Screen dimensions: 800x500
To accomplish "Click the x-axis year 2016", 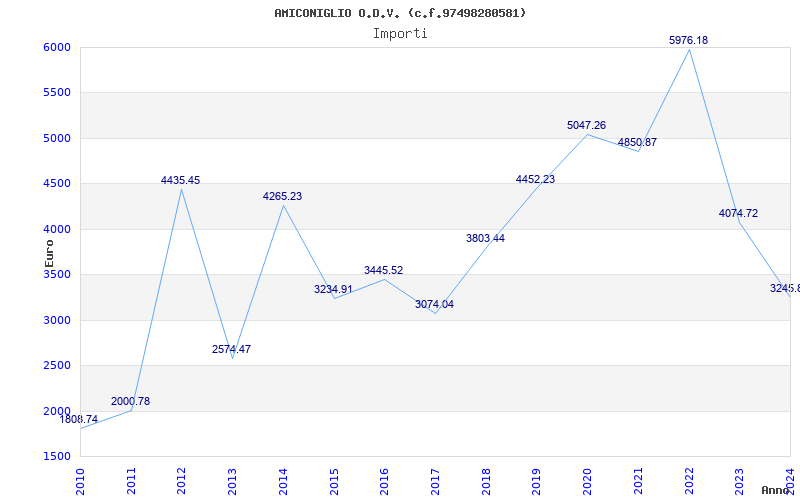I will (x=384, y=481).
